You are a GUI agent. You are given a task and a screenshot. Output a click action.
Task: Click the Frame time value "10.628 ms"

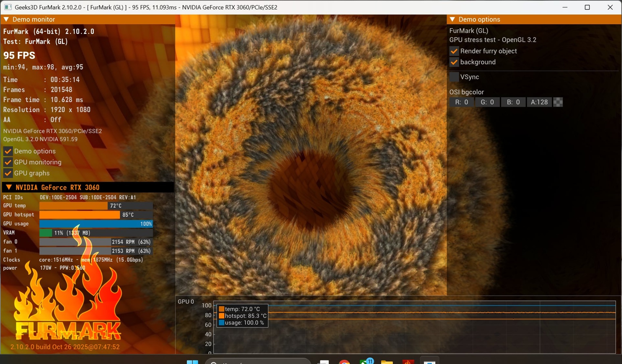(67, 100)
